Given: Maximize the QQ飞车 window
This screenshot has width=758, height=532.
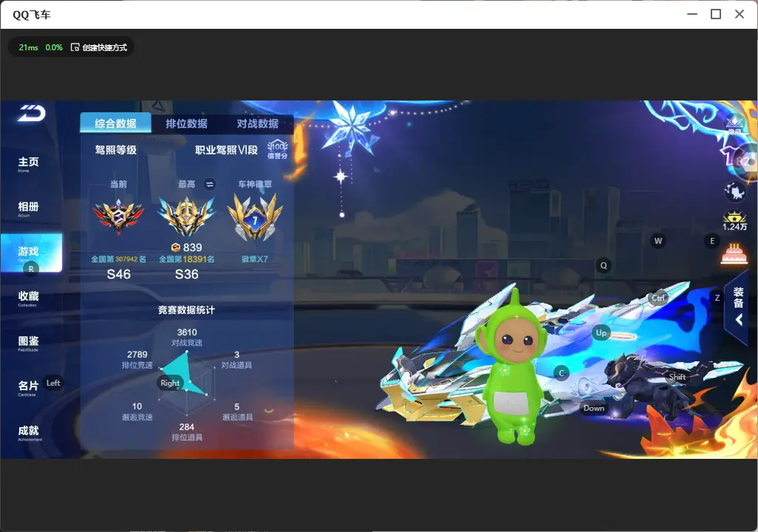Looking at the screenshot, I should pyautogui.click(x=716, y=15).
